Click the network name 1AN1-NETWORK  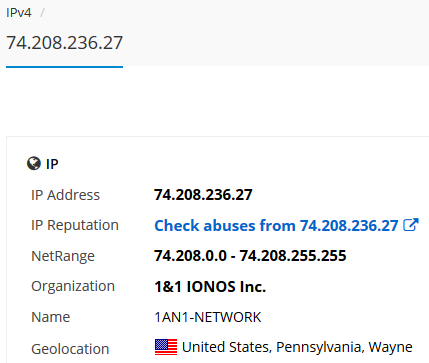coord(208,317)
